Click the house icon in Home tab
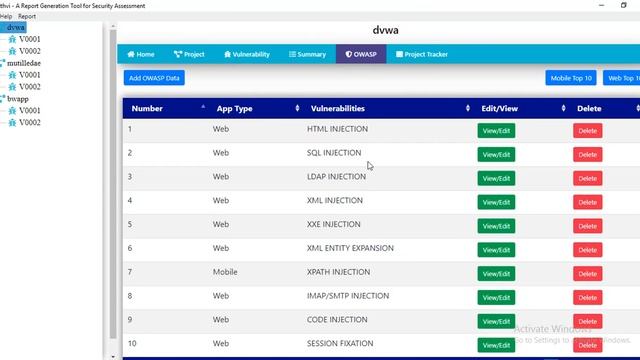This screenshot has height=360, width=640. coord(131,54)
